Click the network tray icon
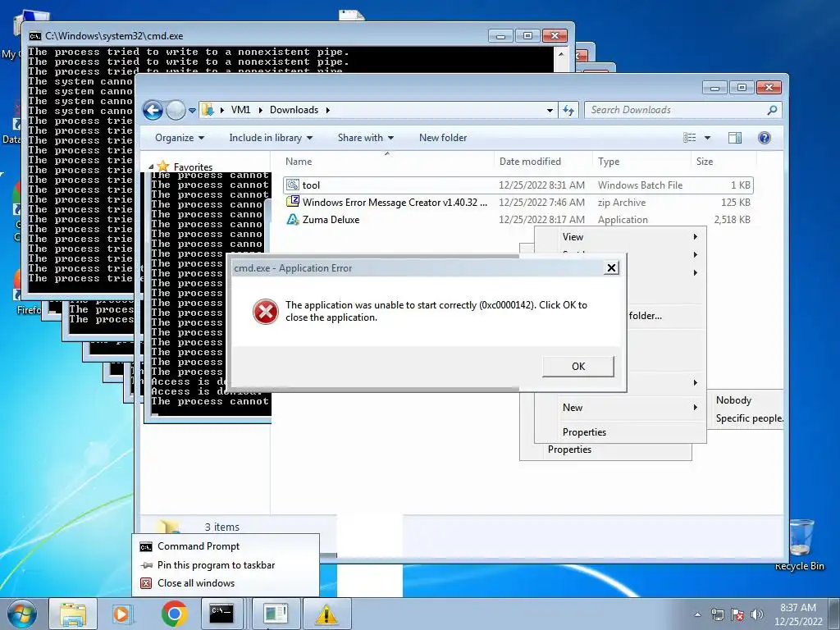The image size is (840, 630). [x=717, y=614]
